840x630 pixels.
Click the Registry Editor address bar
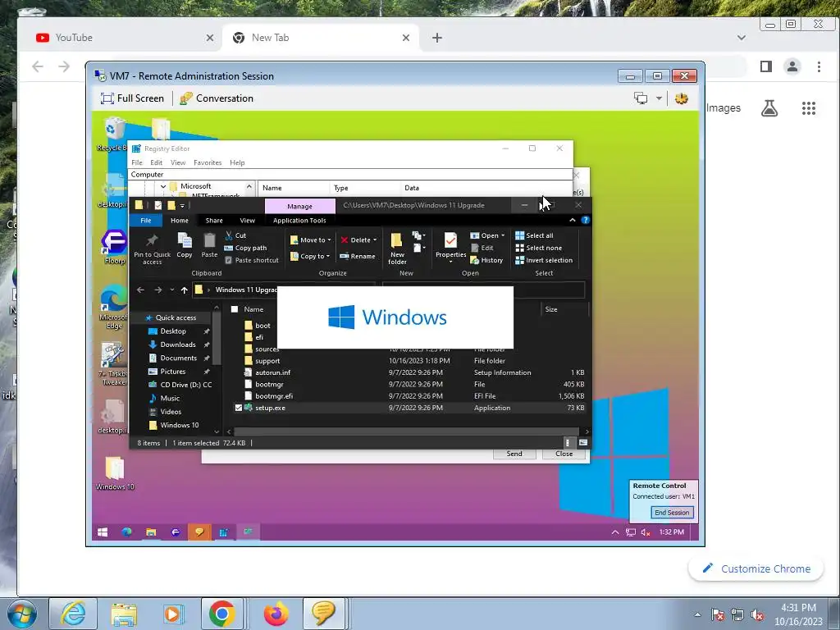tap(349, 175)
